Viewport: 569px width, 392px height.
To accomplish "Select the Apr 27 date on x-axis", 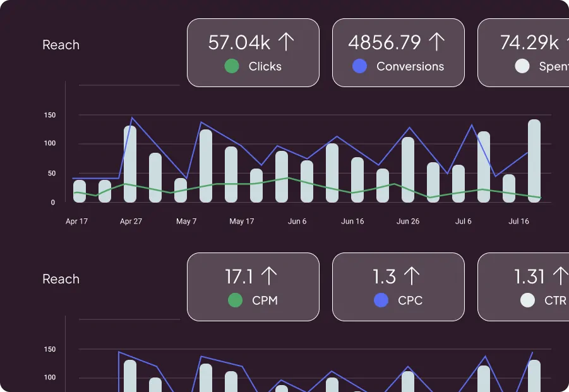I will pos(131,222).
